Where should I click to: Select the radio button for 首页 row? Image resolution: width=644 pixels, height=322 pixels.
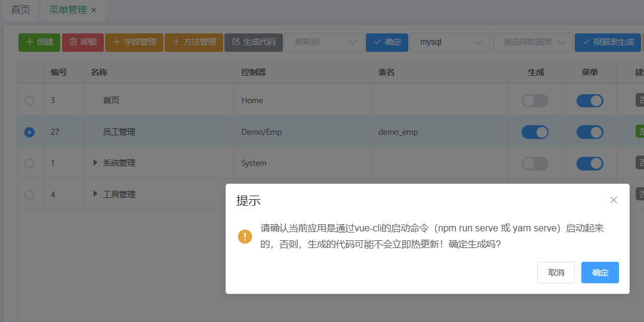[x=29, y=101]
